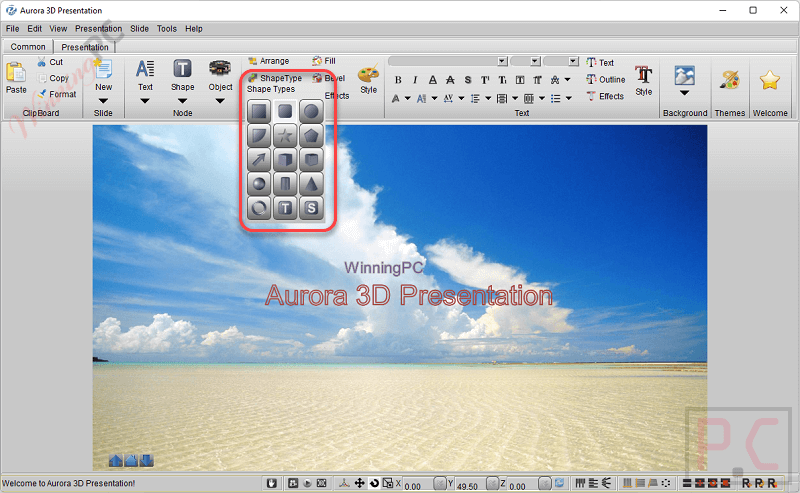Toggle underline text formatting

[x=433, y=80]
